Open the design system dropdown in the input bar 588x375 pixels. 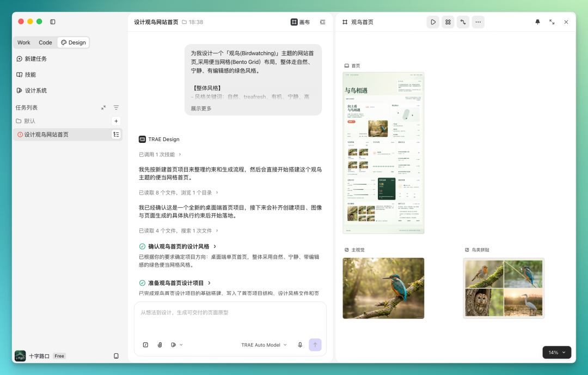pyautogui.click(x=177, y=345)
